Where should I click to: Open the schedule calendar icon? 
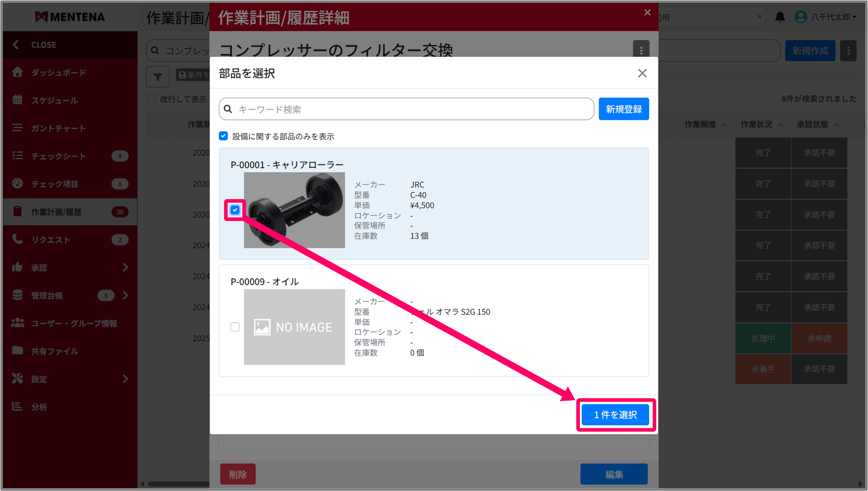pos(18,100)
